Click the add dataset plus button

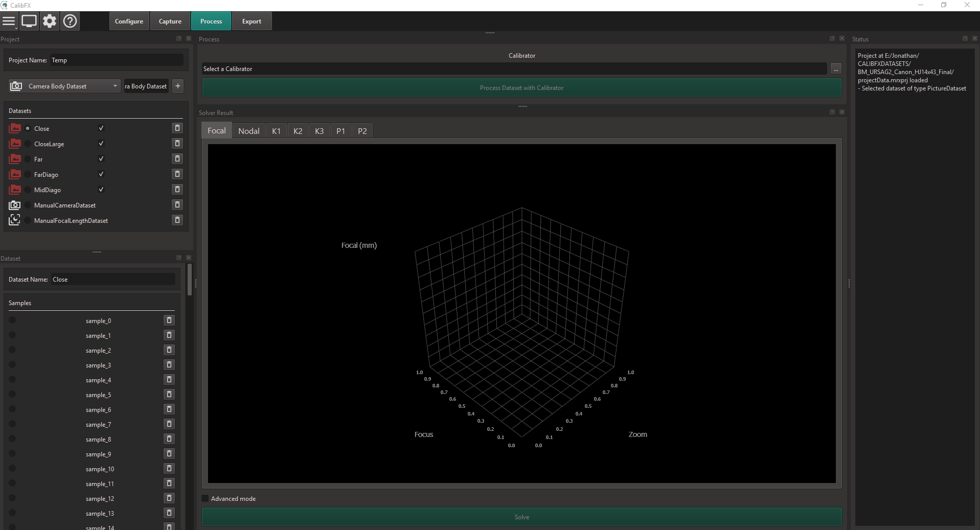[178, 86]
